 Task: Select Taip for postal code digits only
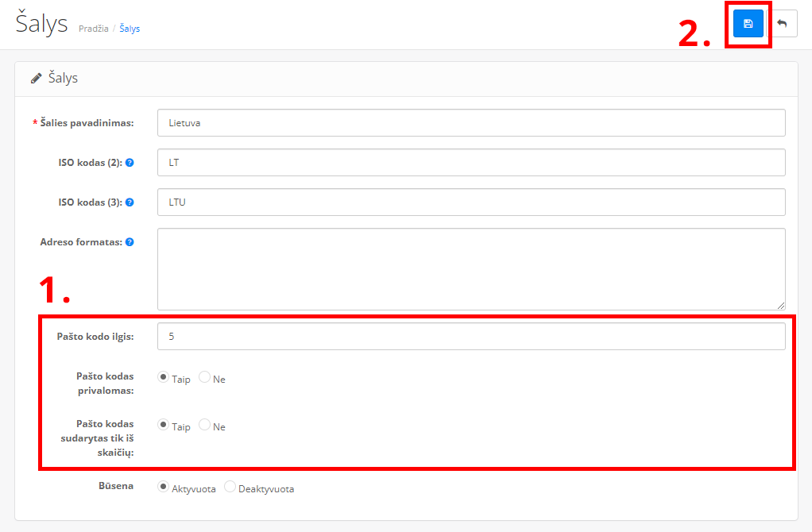[x=164, y=426]
